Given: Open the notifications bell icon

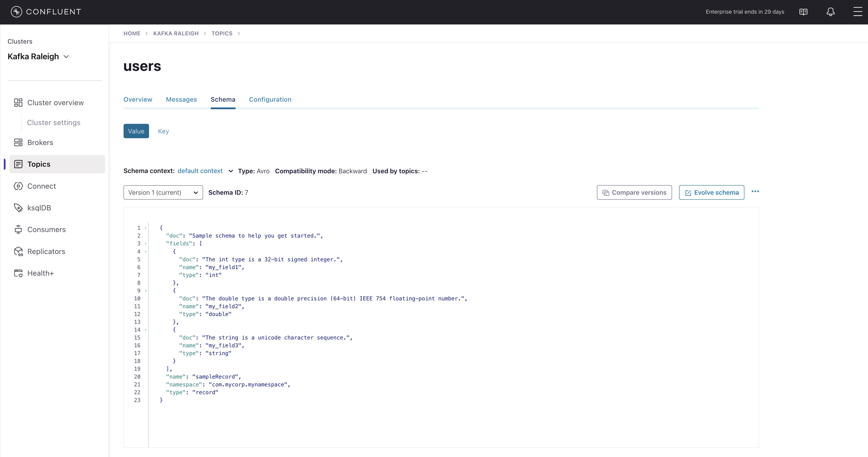Looking at the screenshot, I should coord(831,12).
